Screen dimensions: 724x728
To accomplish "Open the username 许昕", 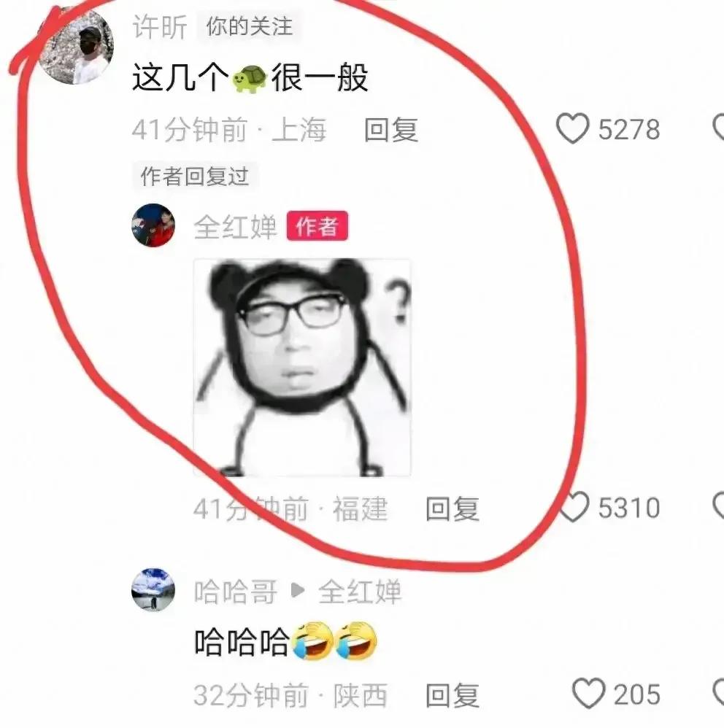I will (x=160, y=26).
